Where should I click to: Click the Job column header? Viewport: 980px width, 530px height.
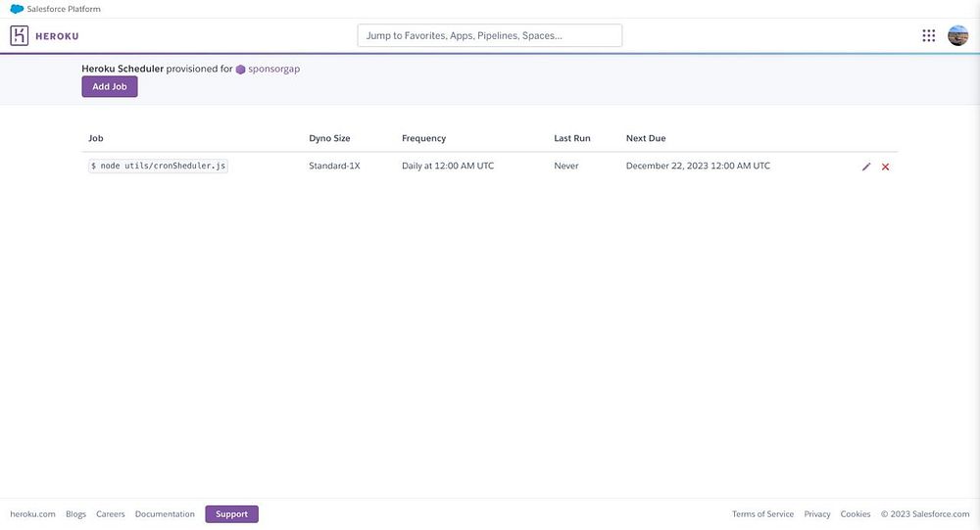pos(96,138)
